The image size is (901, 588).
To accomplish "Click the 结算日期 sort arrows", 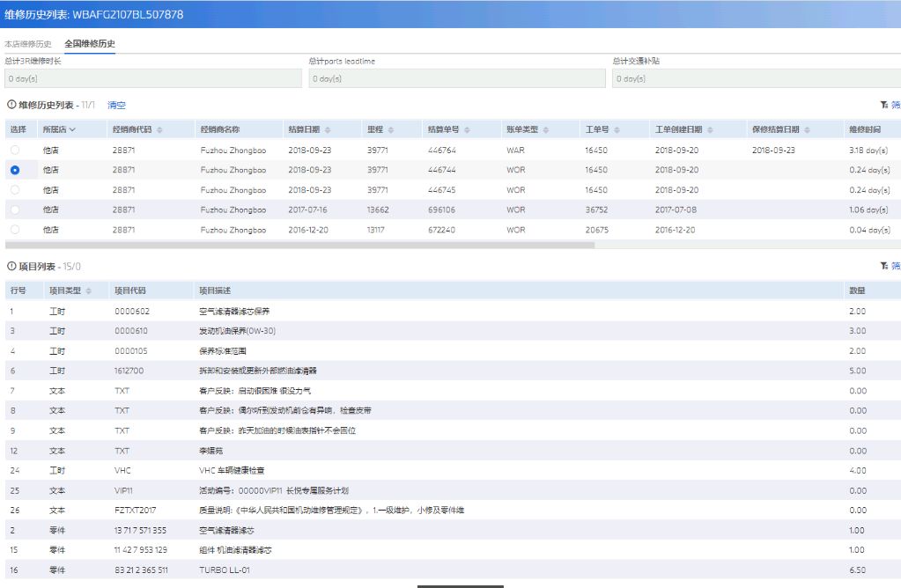I will pos(328,130).
